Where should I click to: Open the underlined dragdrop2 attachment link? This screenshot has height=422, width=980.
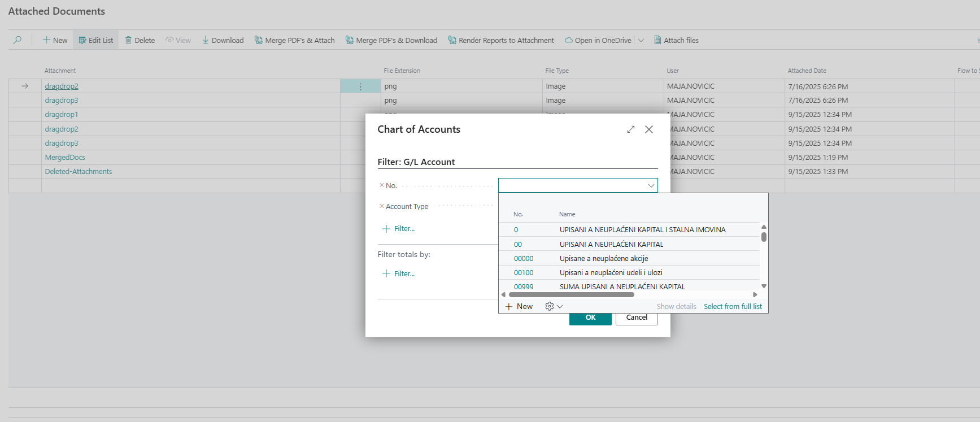click(62, 86)
